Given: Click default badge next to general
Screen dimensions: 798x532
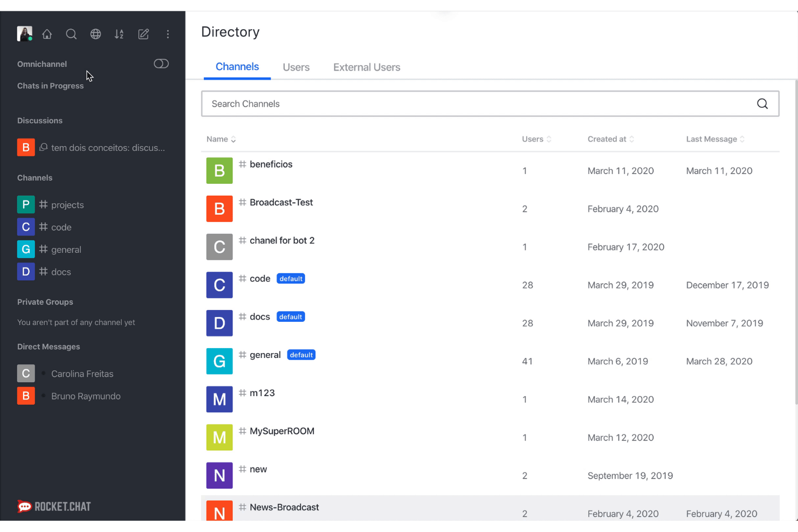Looking at the screenshot, I should click(x=301, y=355).
